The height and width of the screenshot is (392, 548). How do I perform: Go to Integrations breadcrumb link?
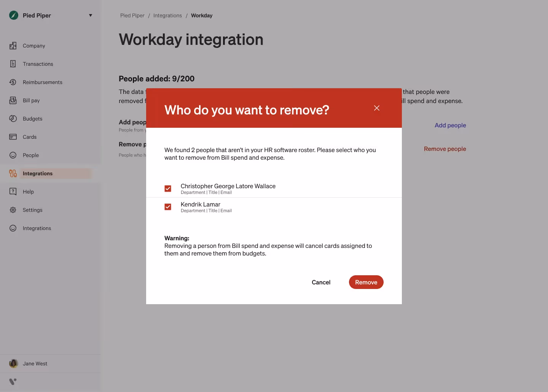pos(167,16)
